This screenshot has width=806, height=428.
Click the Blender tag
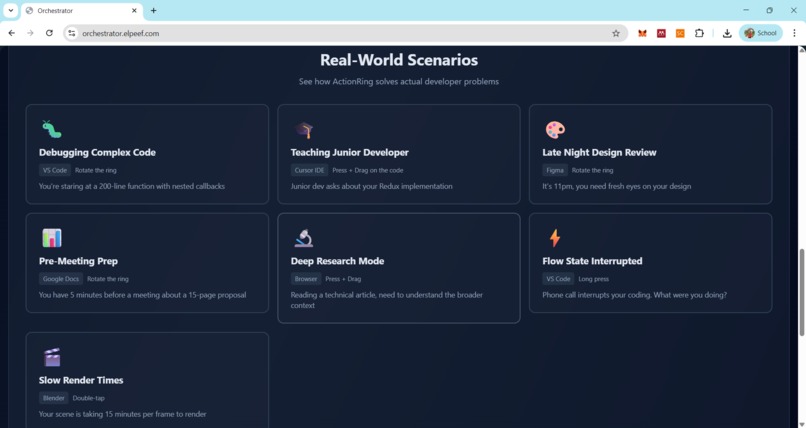[x=53, y=398]
